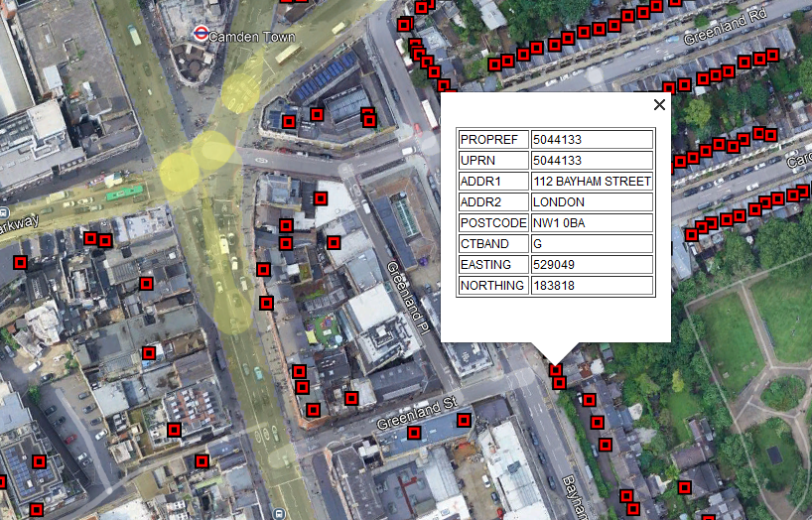Click the ADDR1 value 112 BAYHAM STREET
The height and width of the screenshot is (520, 812).
tap(591, 182)
